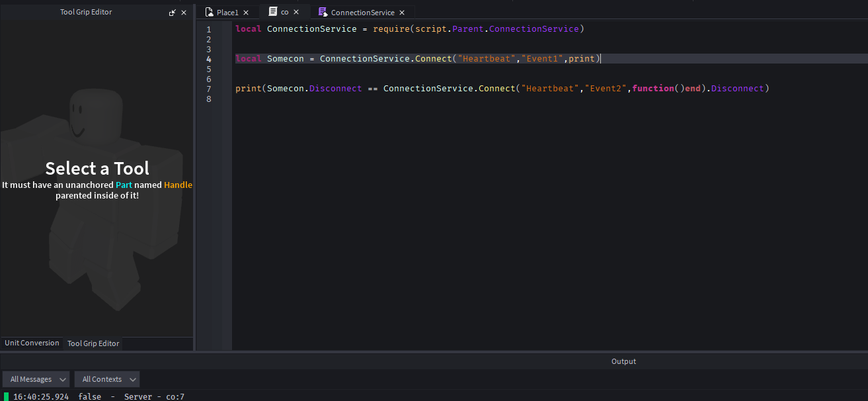
Task: Close the ConnectionService tab
Action: point(403,13)
